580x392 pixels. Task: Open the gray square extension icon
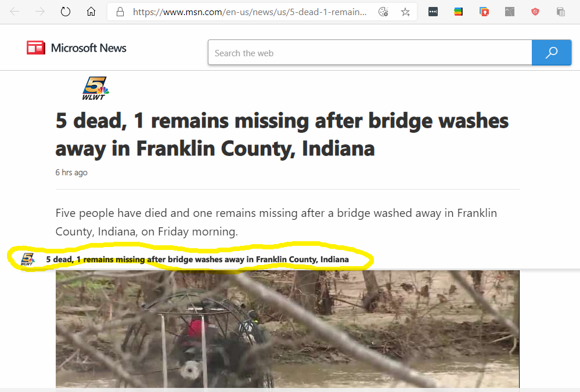(x=510, y=12)
